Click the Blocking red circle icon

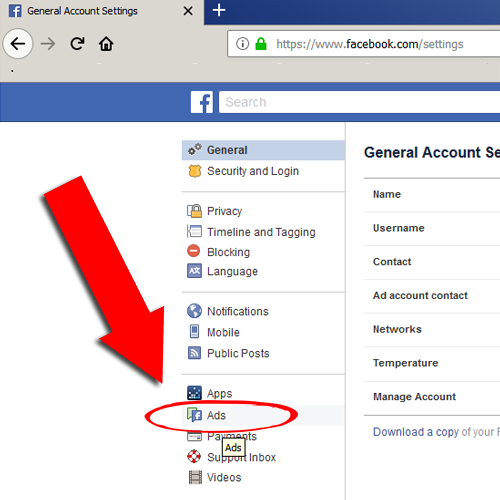point(194,251)
